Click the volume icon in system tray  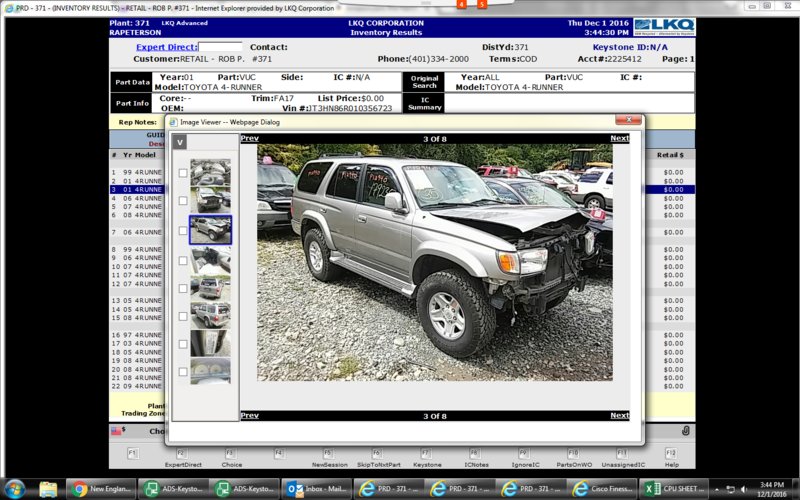click(x=744, y=489)
